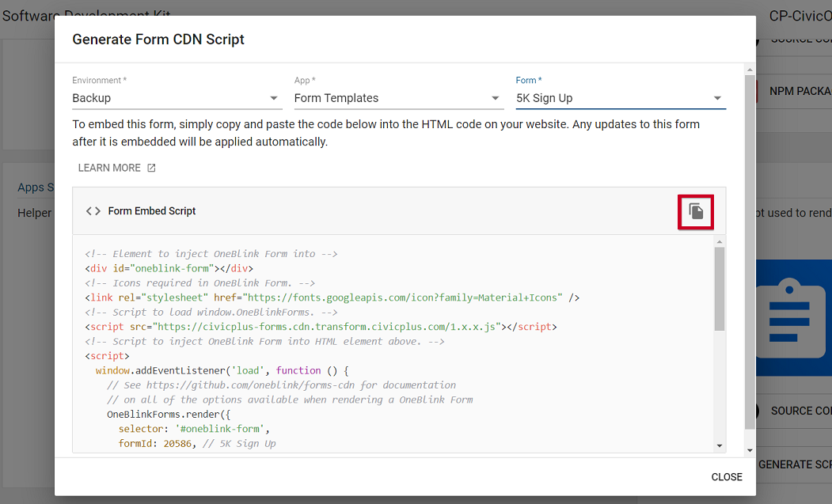Click the code brackets icon beside Form Embed Script
Viewport: 832px width, 504px height.
point(93,211)
